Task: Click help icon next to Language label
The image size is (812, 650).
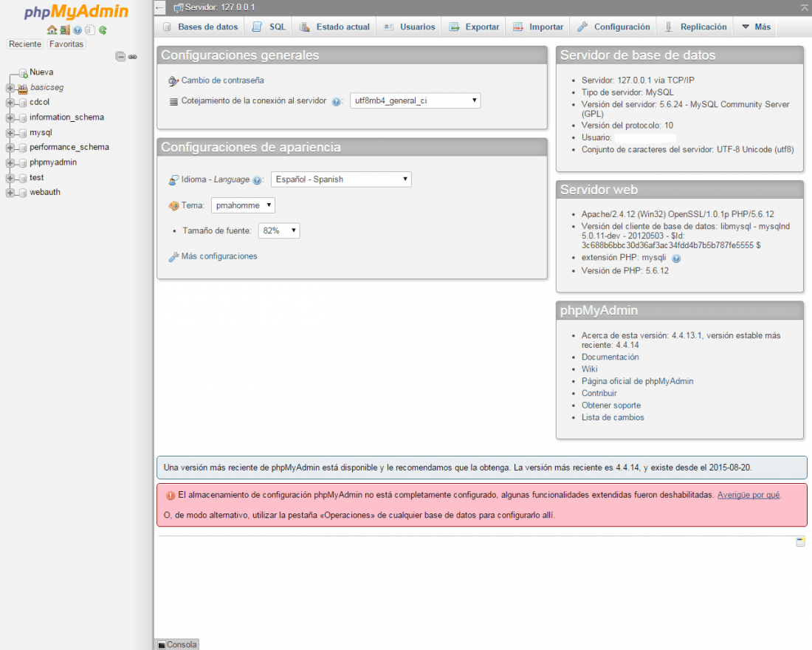Action: [257, 180]
